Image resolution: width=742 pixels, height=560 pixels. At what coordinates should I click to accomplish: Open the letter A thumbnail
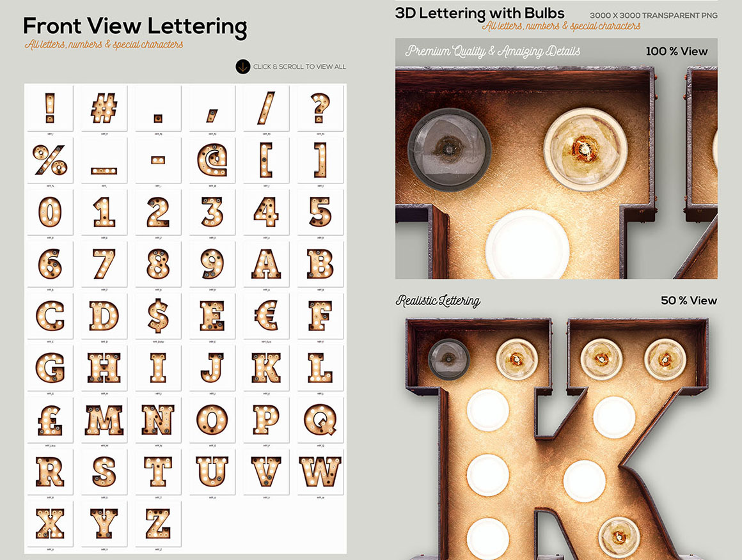click(266, 264)
